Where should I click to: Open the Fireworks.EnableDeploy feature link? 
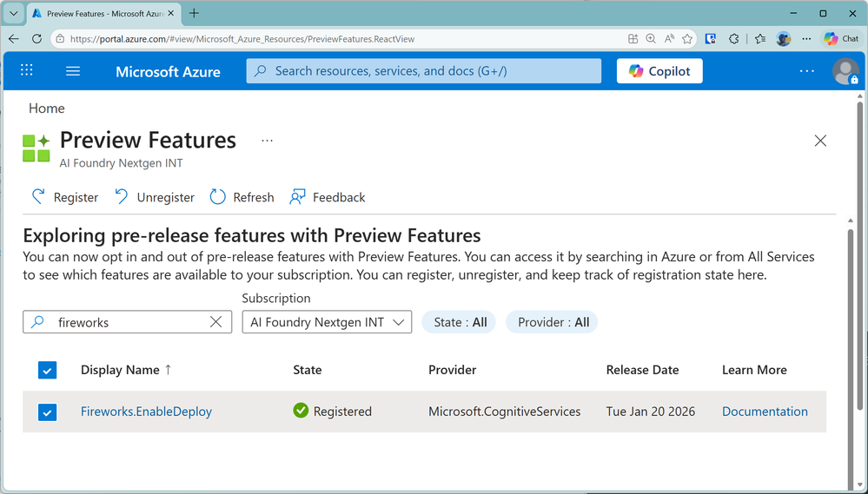146,412
